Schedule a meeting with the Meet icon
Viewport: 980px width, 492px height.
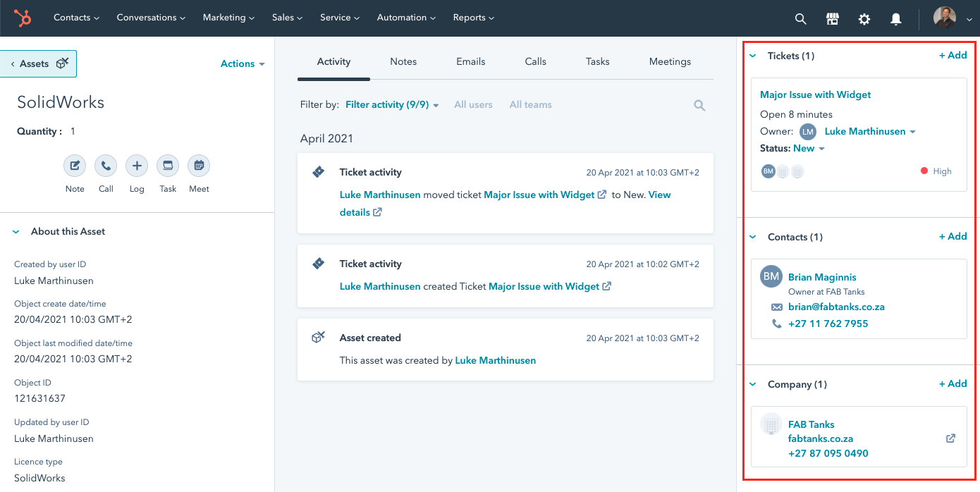198,166
